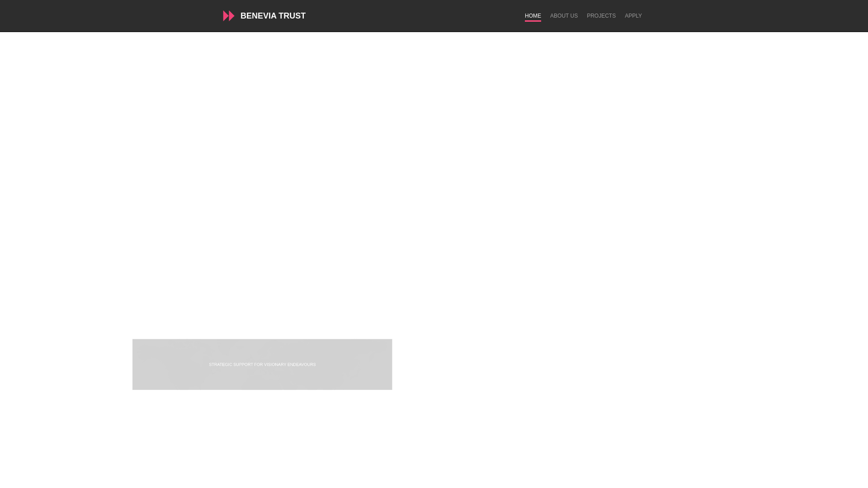The image size is (868, 488).
Task: Click the Strategic Support for Visionary Endeavours text
Action: 262,365
